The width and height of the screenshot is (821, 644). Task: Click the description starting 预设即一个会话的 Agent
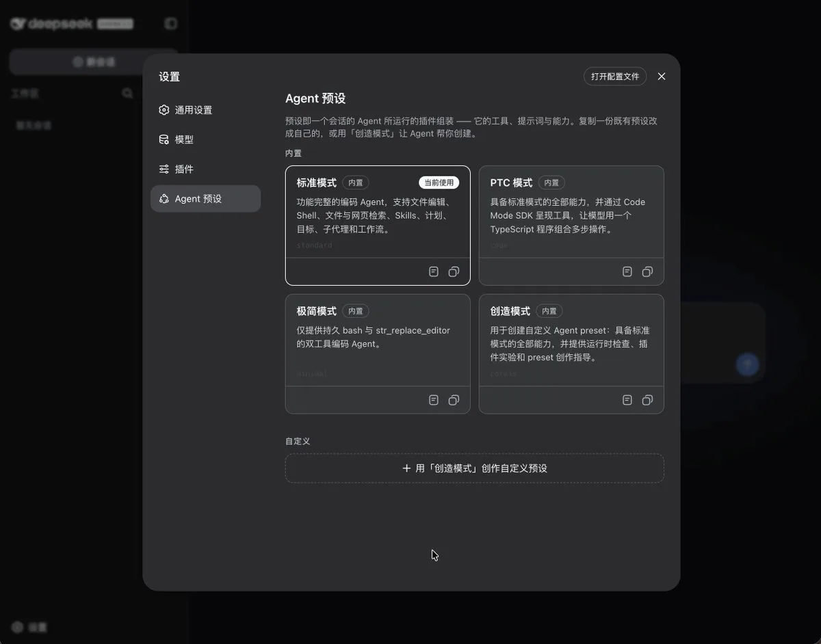pyautogui.click(x=471, y=127)
